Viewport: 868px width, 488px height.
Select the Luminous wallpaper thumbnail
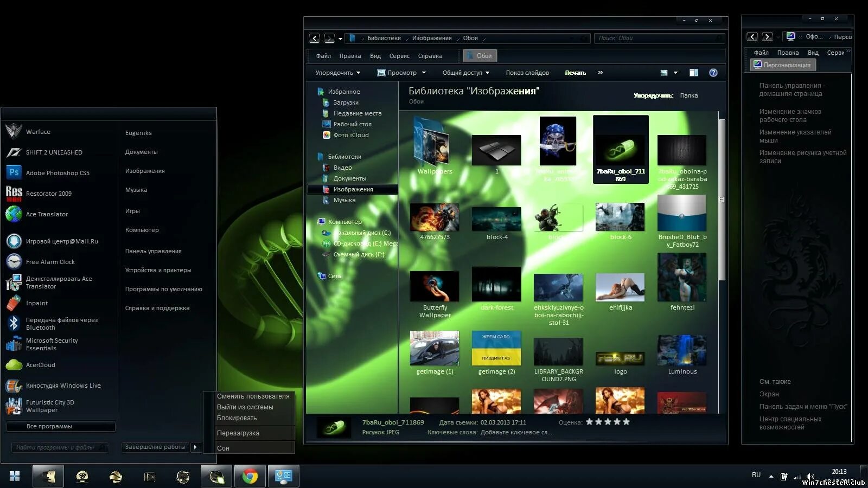pos(682,355)
